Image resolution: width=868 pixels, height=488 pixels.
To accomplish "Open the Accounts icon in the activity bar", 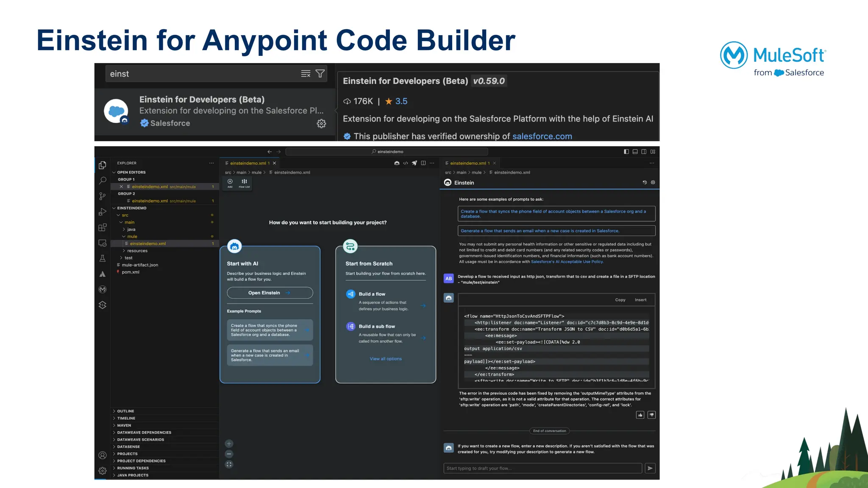I will click(x=102, y=455).
